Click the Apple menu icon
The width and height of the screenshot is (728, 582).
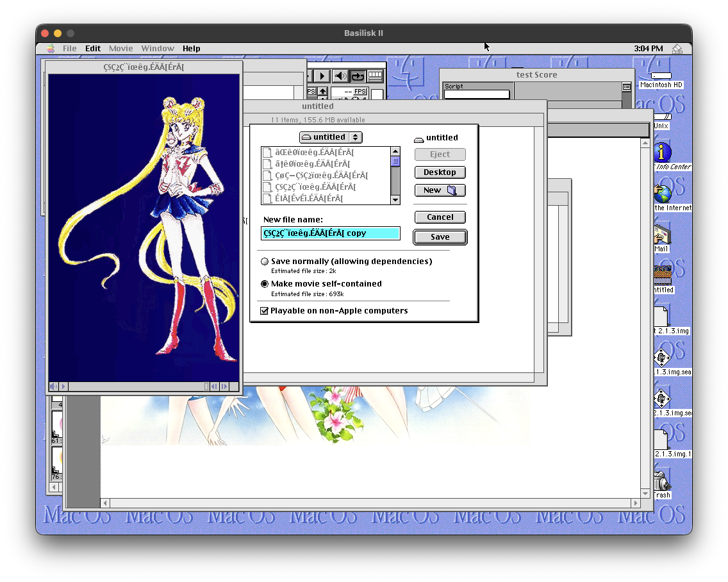(51, 49)
